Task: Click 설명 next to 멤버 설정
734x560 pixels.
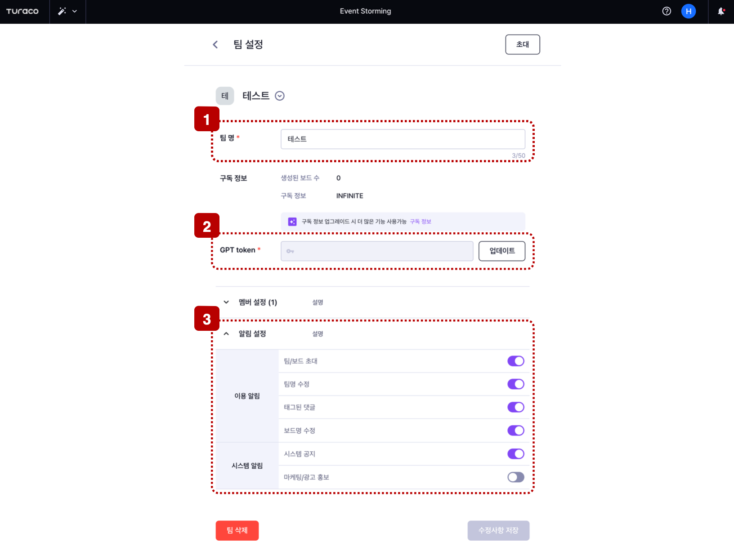Action: pos(318,302)
